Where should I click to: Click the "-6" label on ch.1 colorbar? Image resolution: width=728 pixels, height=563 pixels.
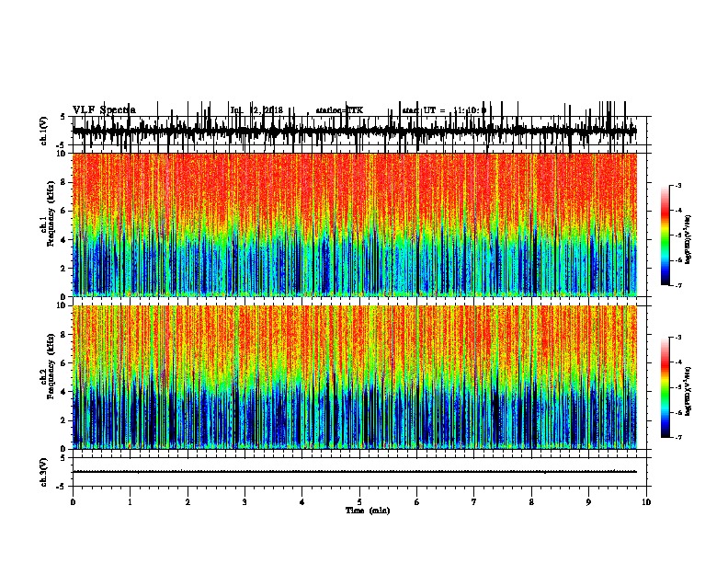click(x=677, y=260)
